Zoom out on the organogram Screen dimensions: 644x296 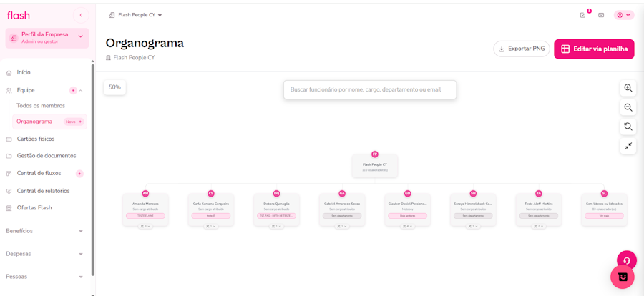[x=628, y=107]
